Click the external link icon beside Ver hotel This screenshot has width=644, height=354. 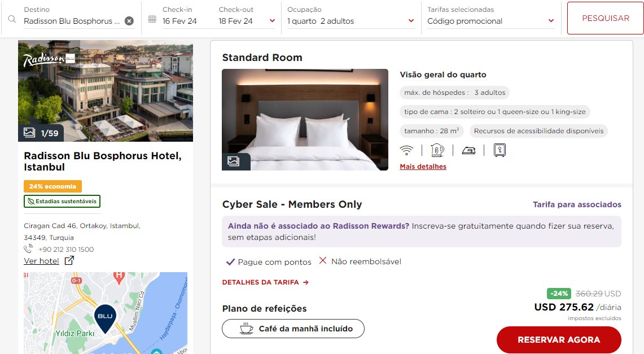click(69, 260)
